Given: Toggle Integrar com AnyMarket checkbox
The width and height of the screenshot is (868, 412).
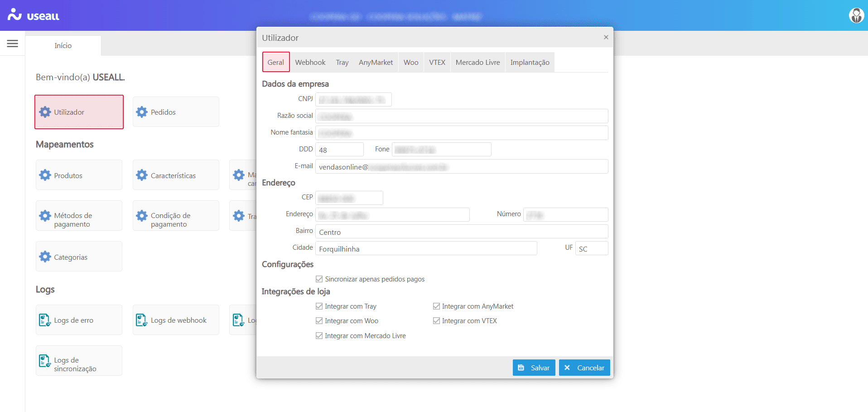Looking at the screenshot, I should 436,306.
